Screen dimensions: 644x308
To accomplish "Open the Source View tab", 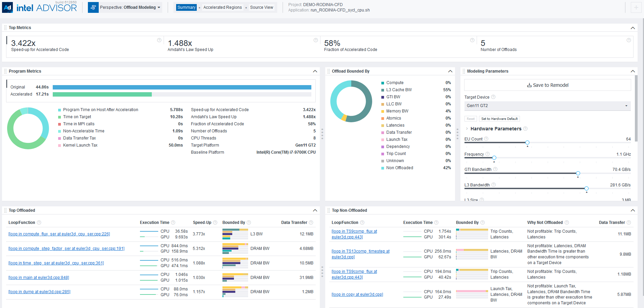I will (x=261, y=7).
